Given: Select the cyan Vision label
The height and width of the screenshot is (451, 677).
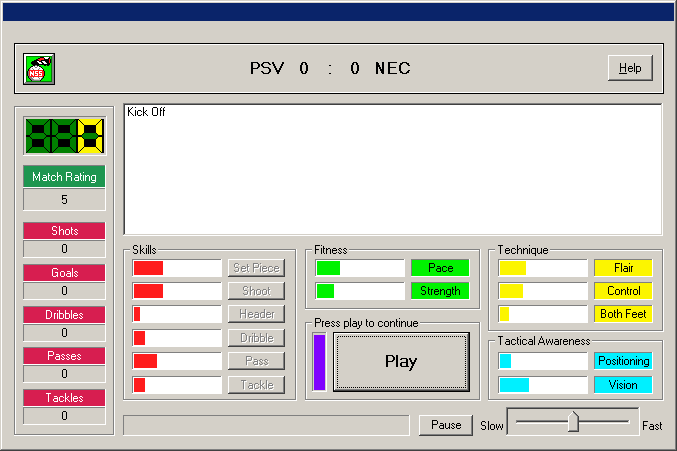Looking at the screenshot, I should [x=623, y=385].
